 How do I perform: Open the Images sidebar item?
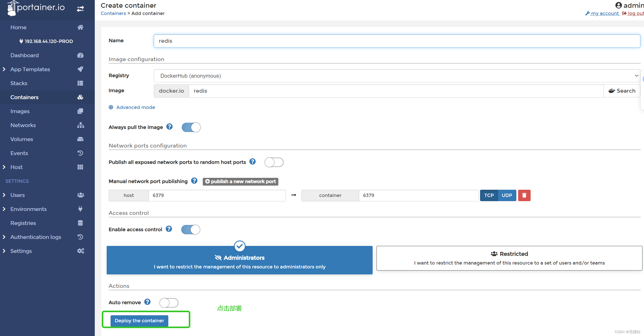tap(47, 111)
